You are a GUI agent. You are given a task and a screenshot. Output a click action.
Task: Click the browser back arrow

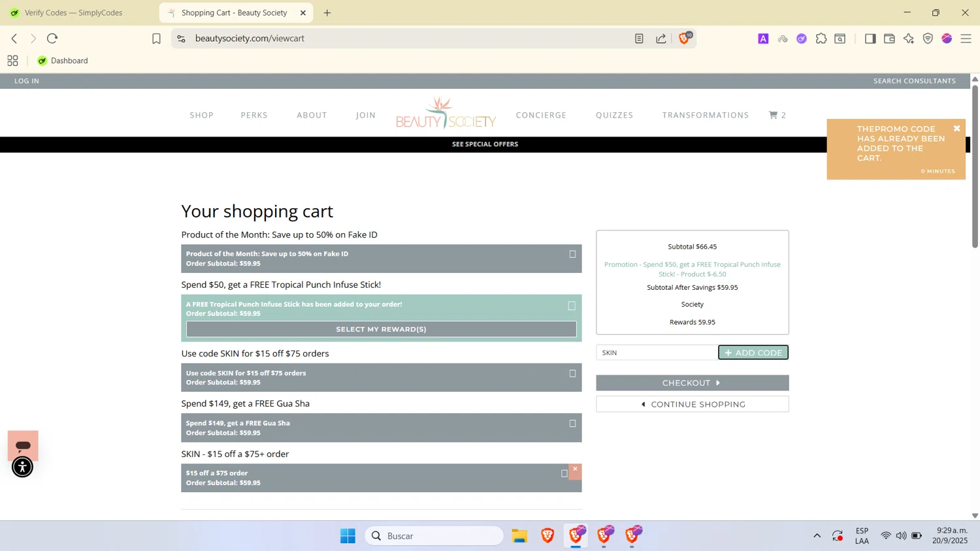pyautogui.click(x=14, y=39)
